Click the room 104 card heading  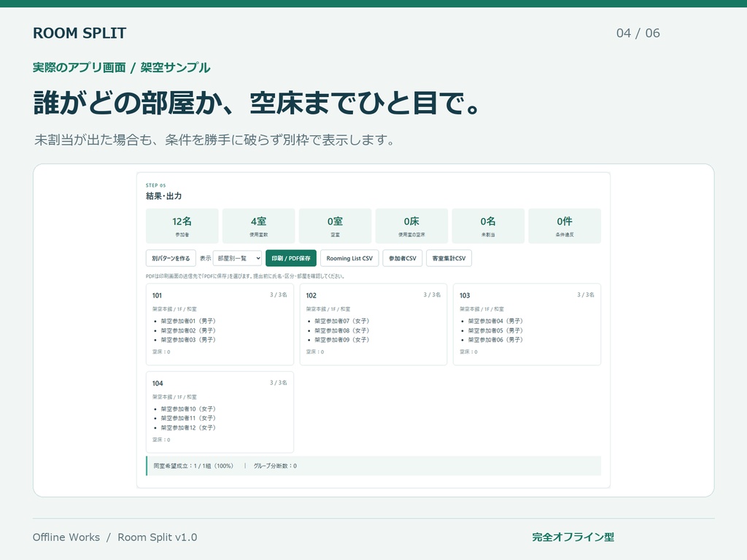tap(158, 384)
